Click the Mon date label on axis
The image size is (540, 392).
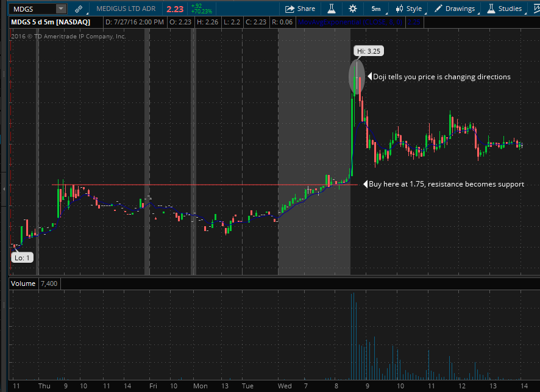(x=200, y=386)
